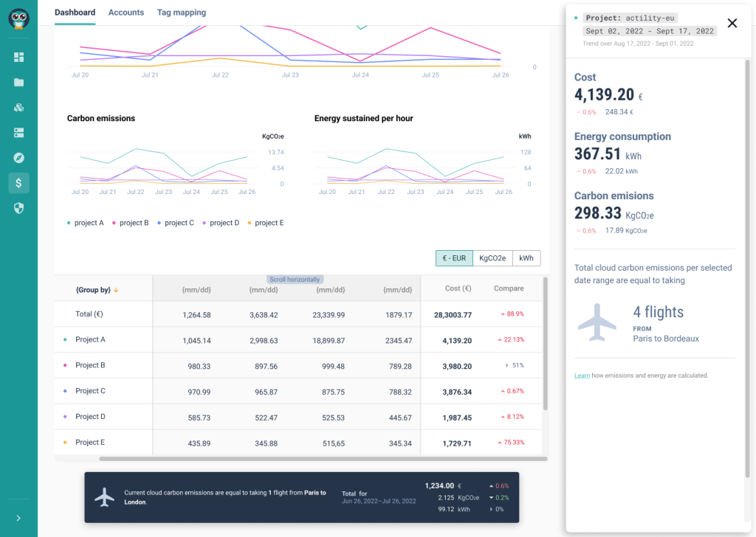Toggle project A legend color dot
This screenshot has height=537, width=756.
69,223
